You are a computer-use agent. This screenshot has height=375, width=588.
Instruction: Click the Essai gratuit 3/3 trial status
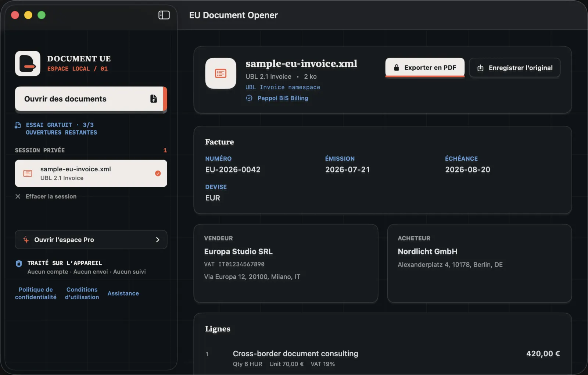point(61,129)
